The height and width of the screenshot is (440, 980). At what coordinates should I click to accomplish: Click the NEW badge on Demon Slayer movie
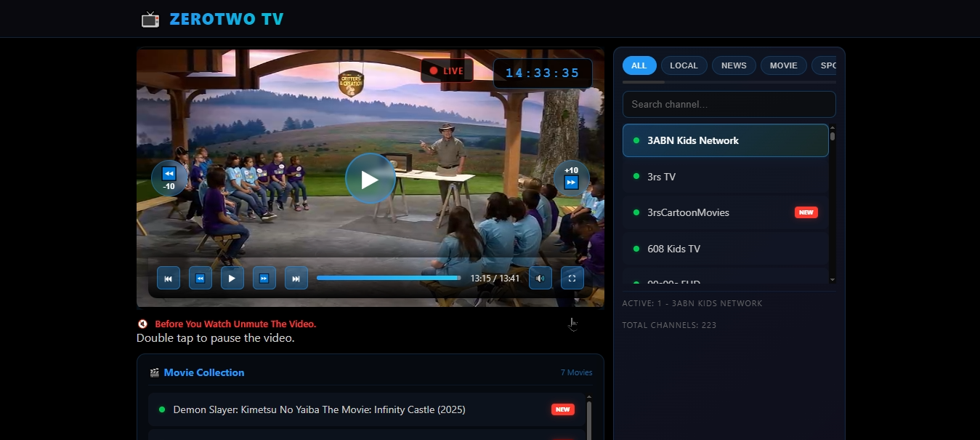[x=563, y=409]
